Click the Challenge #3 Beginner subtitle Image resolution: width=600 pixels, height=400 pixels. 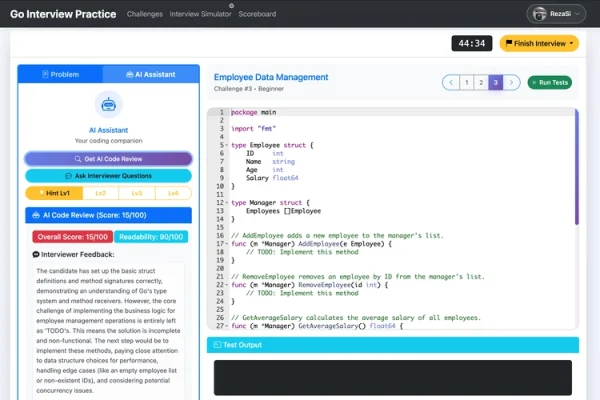249,89
